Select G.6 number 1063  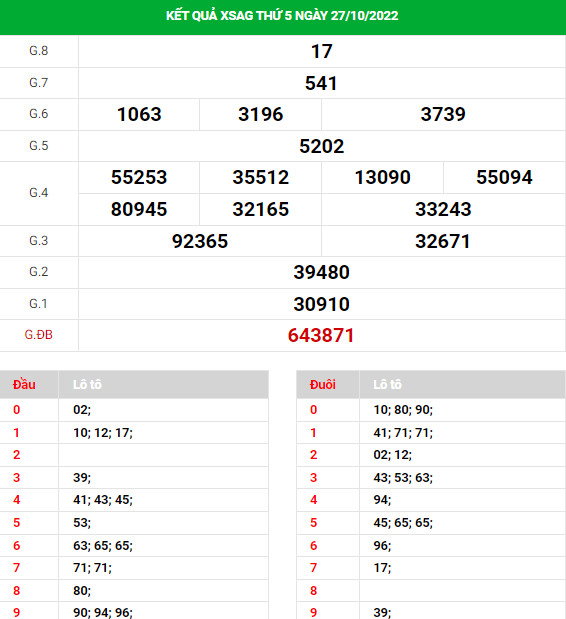coord(139,114)
